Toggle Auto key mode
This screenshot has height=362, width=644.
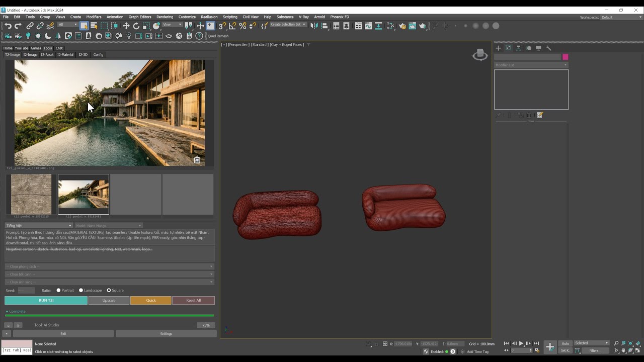566,343
